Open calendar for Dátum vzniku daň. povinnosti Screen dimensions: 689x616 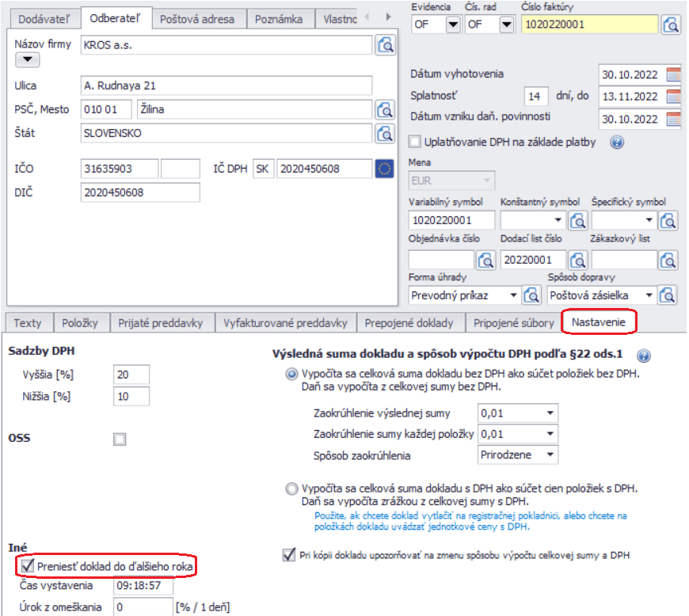click(x=673, y=120)
